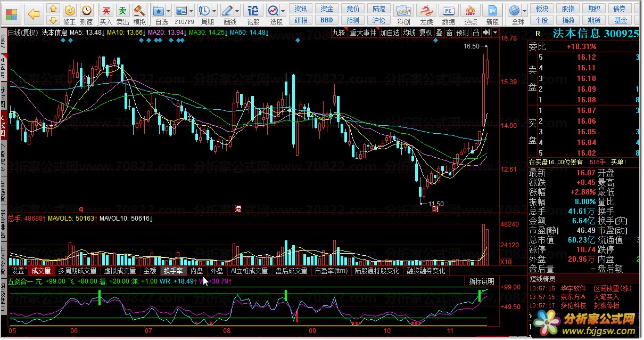
Task: Click the small orange down arrow
Action: [53, 20]
